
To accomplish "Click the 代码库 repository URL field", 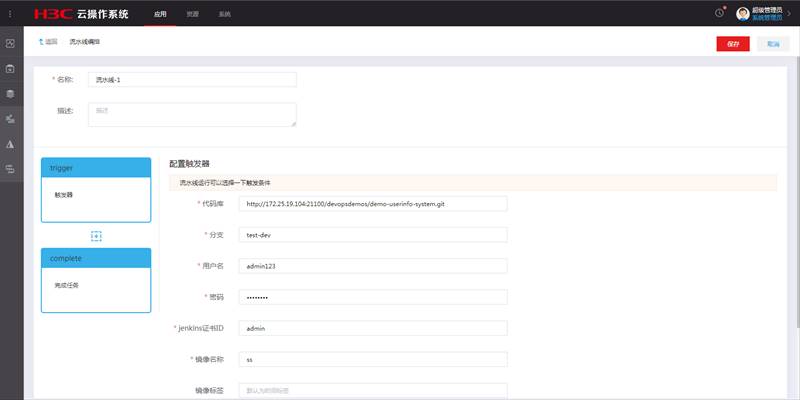I will [x=373, y=203].
